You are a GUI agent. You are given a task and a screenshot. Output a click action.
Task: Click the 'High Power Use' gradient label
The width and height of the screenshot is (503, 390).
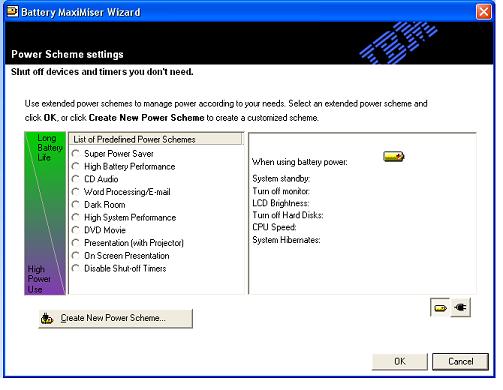(39, 279)
